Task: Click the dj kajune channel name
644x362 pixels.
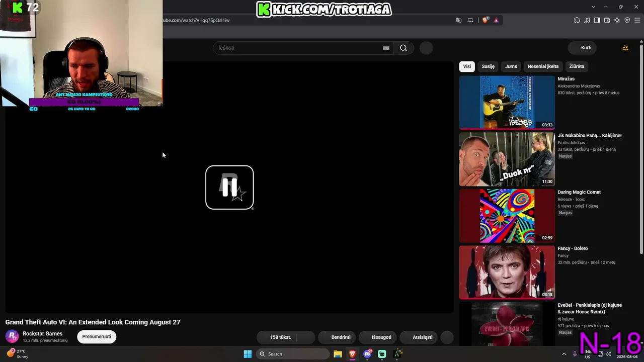Action: pos(567,319)
